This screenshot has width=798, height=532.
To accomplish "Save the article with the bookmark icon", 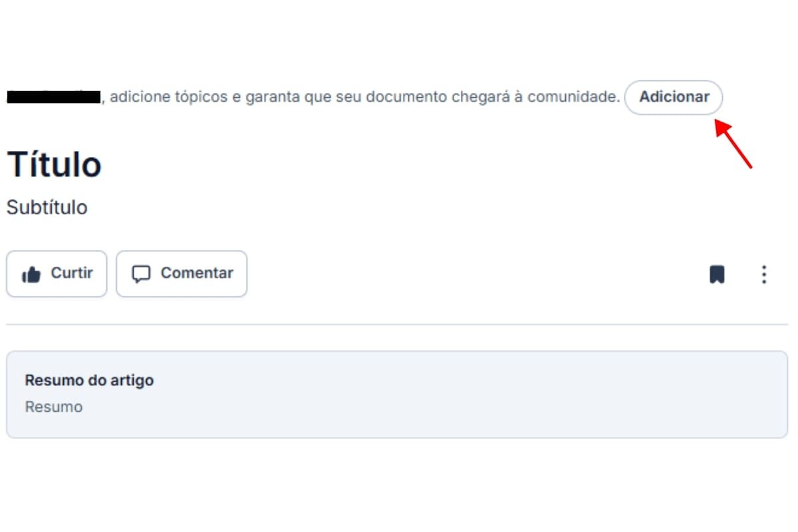I will click(717, 274).
